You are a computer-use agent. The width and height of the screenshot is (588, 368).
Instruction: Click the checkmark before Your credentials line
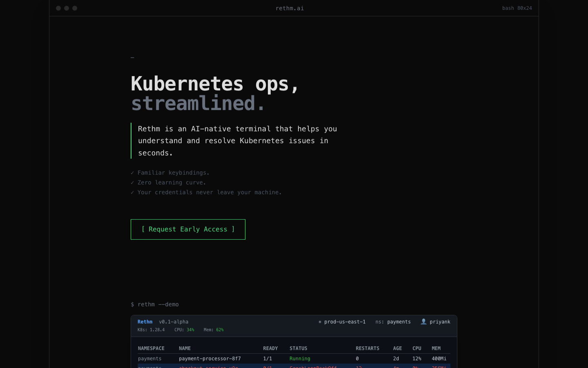[132, 193]
